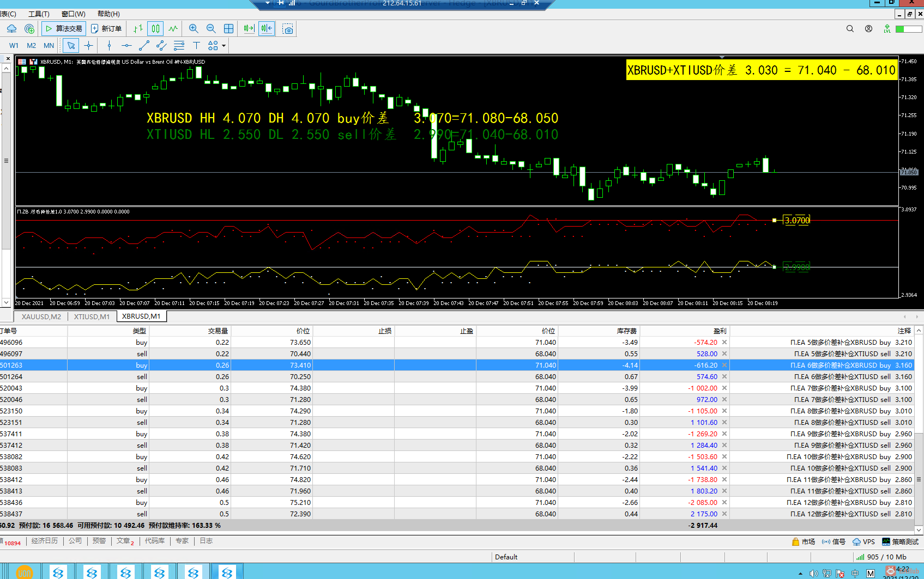Click the tile windows grid icon
This screenshot has width=924, height=579.
click(x=229, y=29)
